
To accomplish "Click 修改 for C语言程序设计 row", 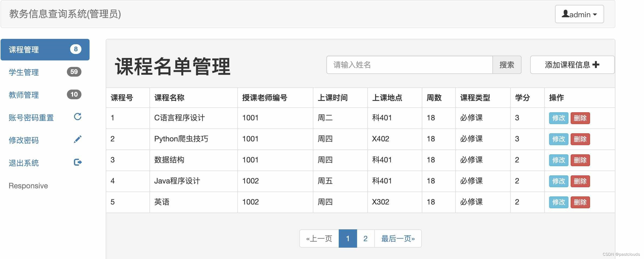I will pos(558,118).
